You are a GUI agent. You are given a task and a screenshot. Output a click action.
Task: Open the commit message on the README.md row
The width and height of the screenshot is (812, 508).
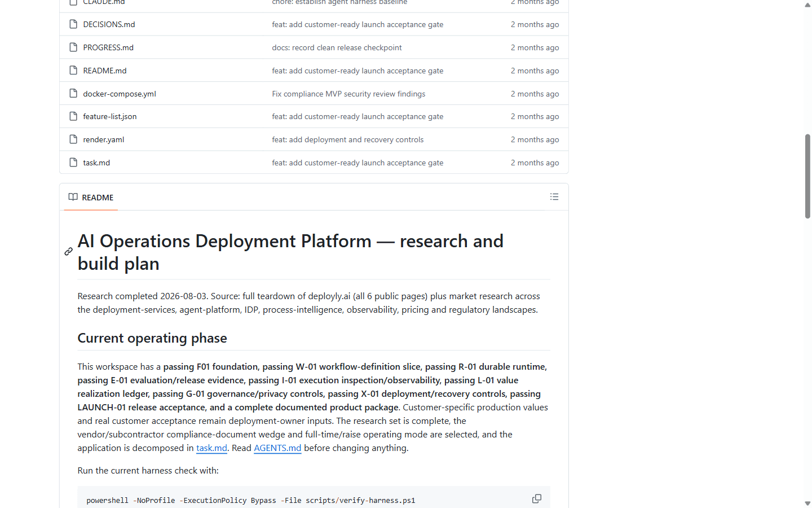point(358,71)
